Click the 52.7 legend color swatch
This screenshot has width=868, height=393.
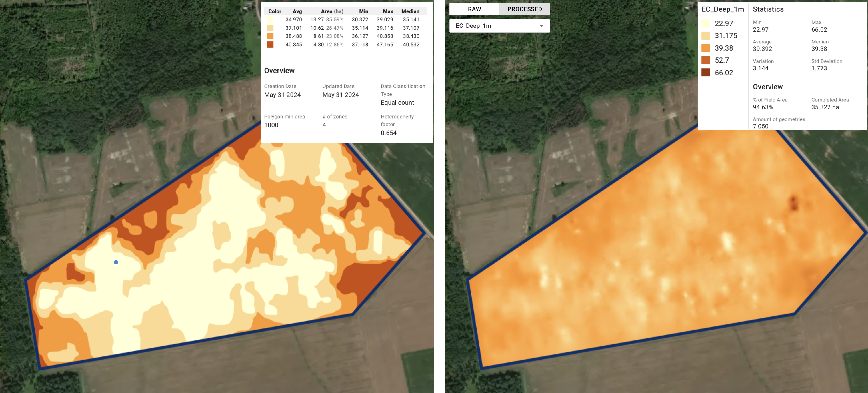(705, 60)
